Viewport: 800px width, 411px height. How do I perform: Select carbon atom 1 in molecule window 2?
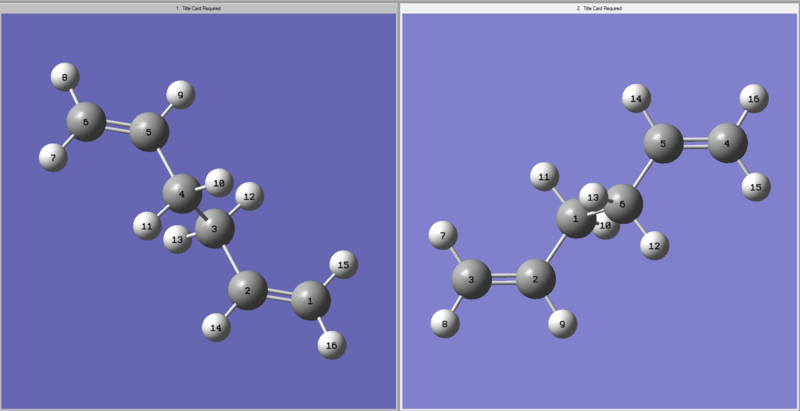(x=576, y=218)
